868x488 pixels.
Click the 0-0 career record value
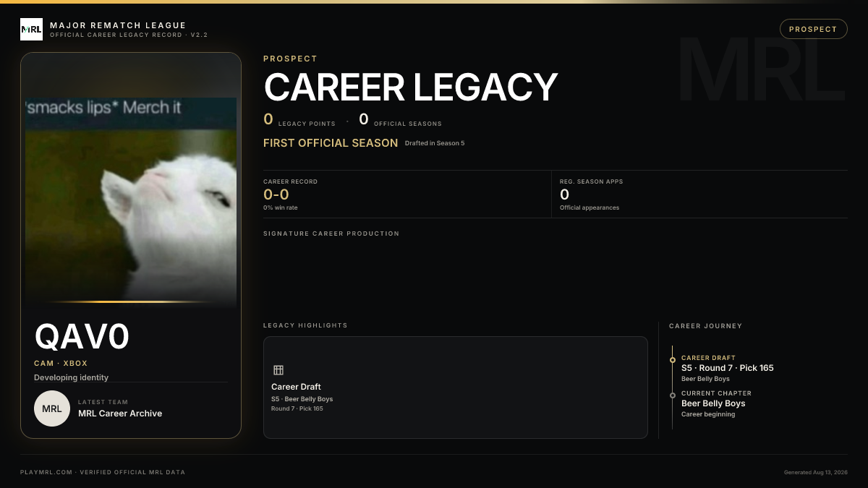(x=276, y=194)
